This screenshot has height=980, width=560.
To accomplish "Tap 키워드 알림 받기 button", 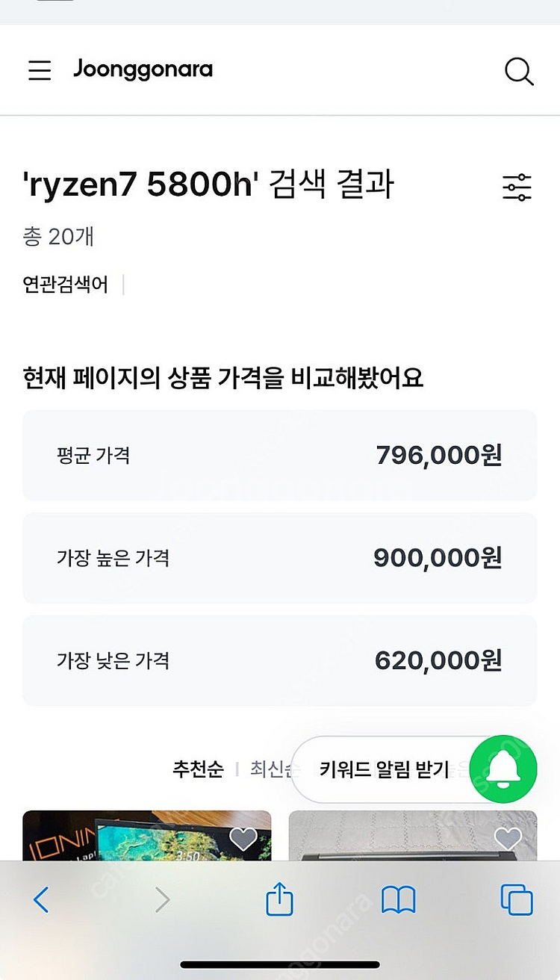I will 384,769.
